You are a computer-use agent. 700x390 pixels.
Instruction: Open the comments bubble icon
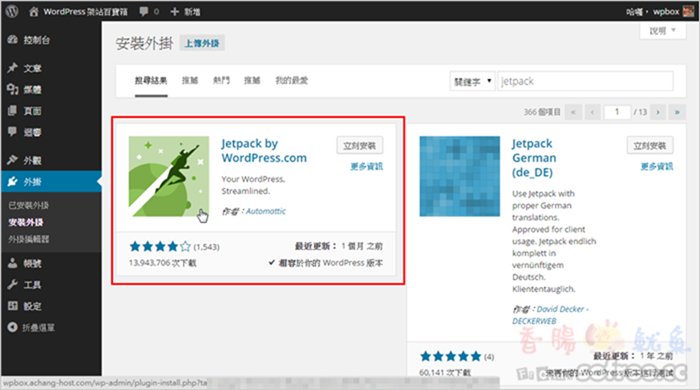coord(144,12)
